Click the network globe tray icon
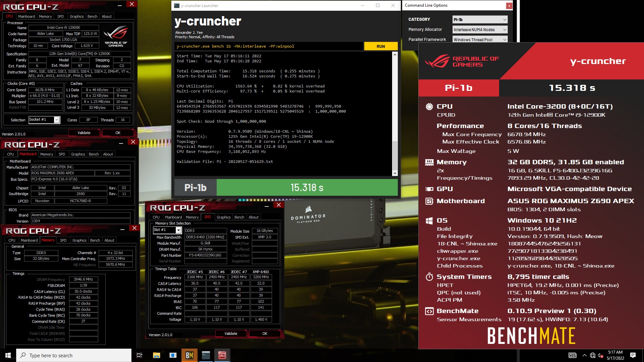 point(593,356)
